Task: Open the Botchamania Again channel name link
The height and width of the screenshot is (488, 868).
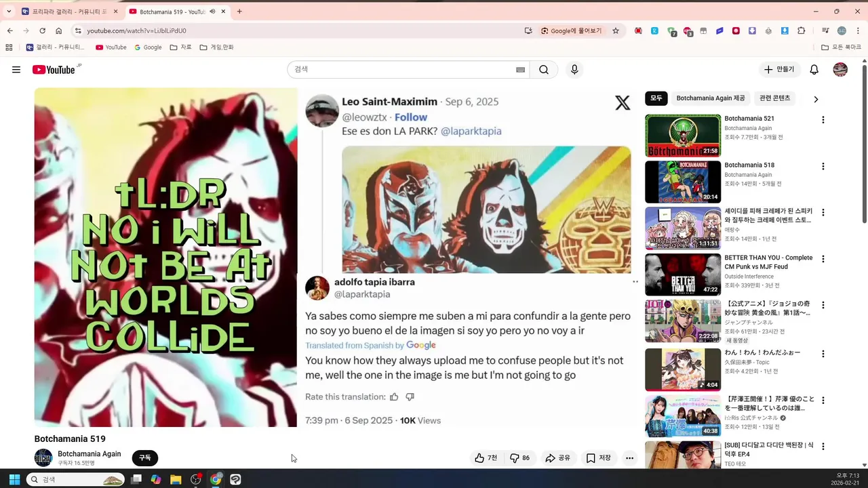Action: 90,454
